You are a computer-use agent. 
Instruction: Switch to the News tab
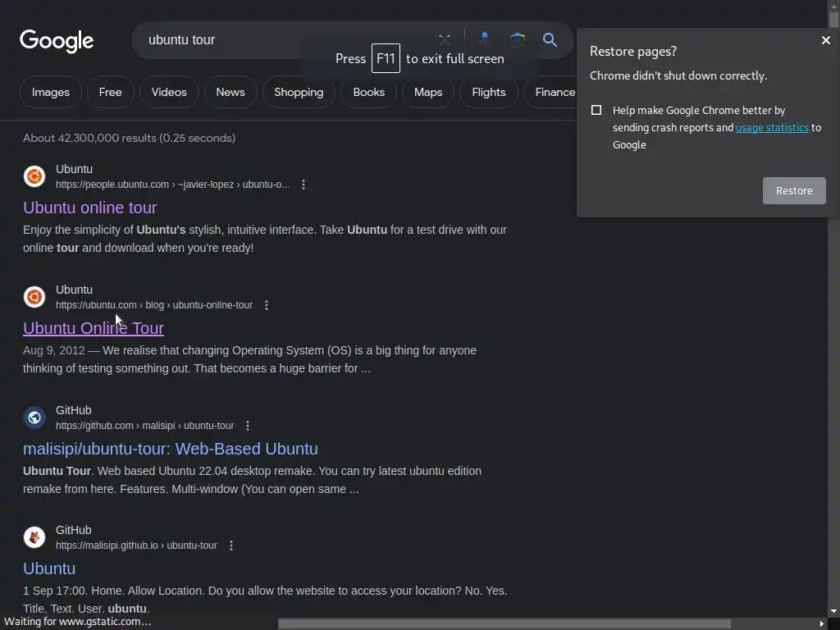(231, 92)
